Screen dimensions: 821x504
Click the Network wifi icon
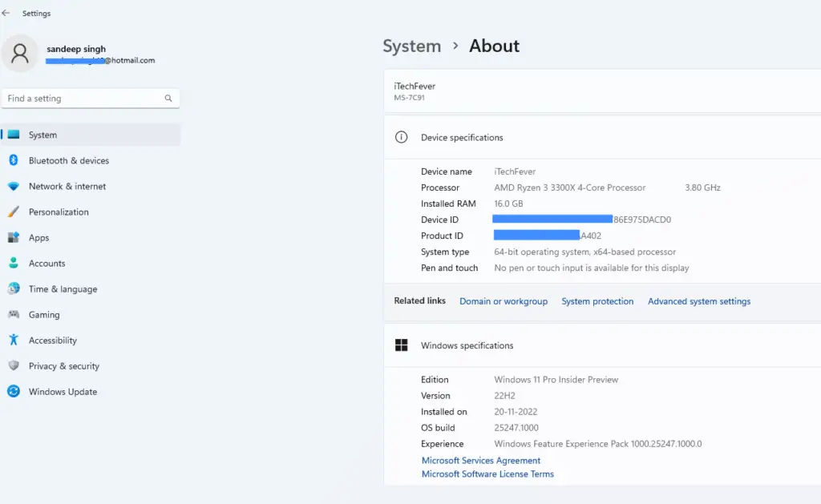14,186
